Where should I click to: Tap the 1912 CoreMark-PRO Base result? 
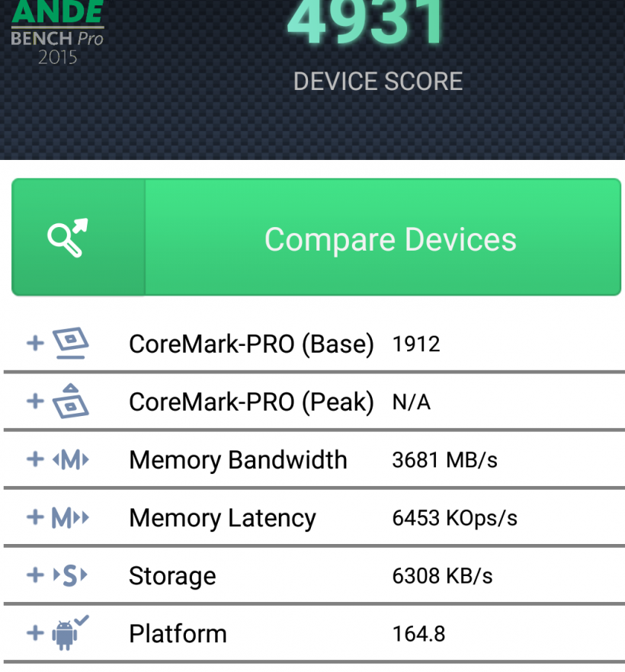click(x=416, y=344)
